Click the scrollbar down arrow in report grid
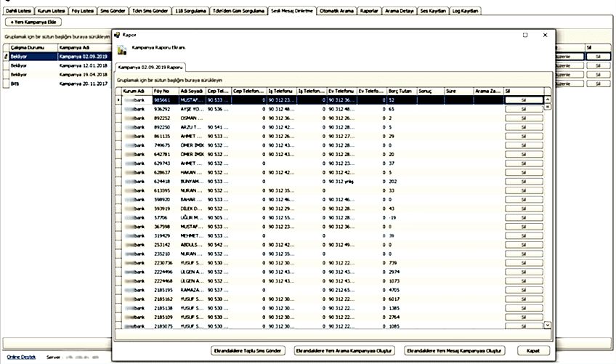Image resolution: width=616 pixels, height=364 pixels. tap(548, 325)
